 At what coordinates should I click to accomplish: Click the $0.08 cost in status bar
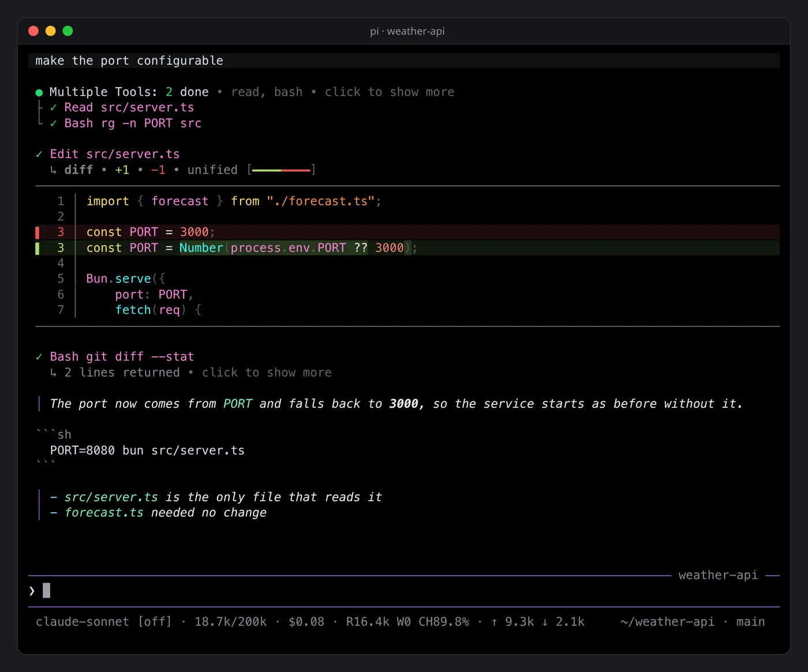306,622
